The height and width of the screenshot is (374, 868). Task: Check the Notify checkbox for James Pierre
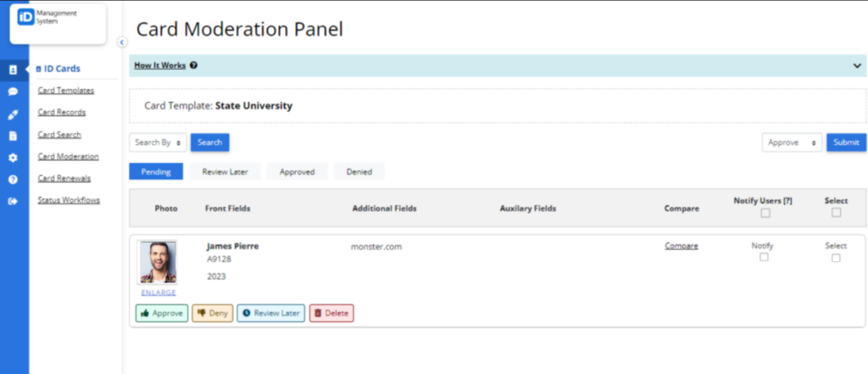[x=764, y=257]
